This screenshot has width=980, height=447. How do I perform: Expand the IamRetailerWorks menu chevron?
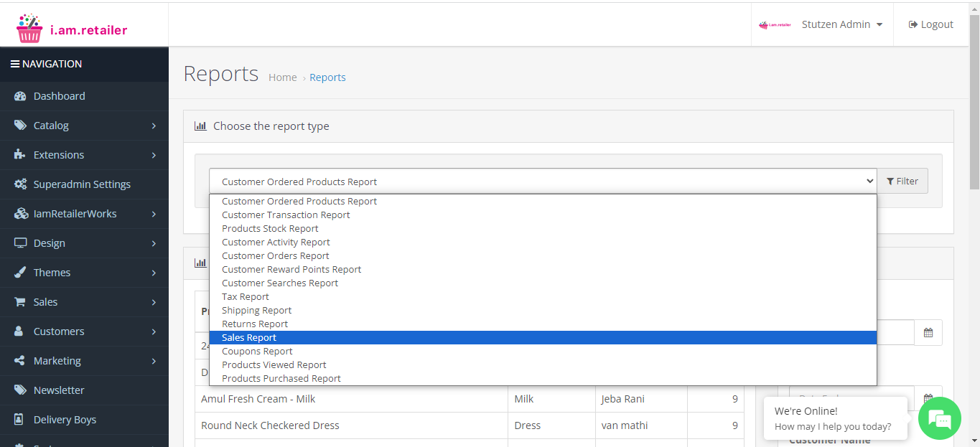(x=154, y=214)
